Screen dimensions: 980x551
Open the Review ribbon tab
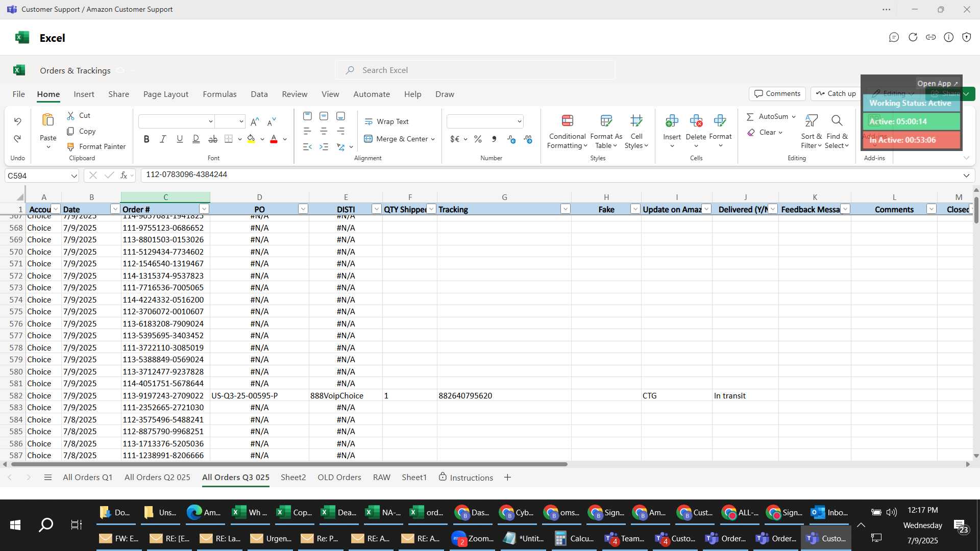pyautogui.click(x=295, y=94)
